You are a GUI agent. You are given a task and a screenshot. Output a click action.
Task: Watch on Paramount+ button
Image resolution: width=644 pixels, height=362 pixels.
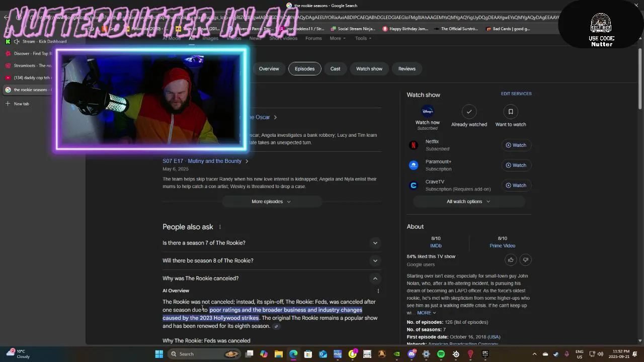(x=516, y=165)
